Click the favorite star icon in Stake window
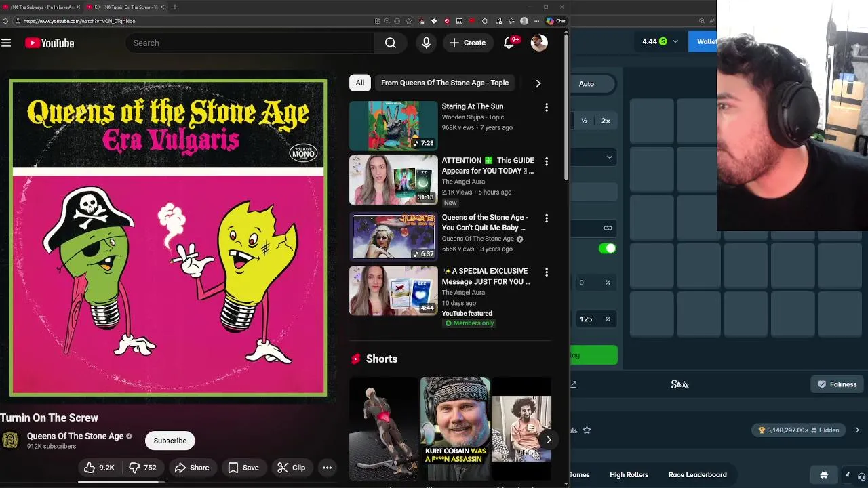This screenshot has height=488, width=868. 587,430
